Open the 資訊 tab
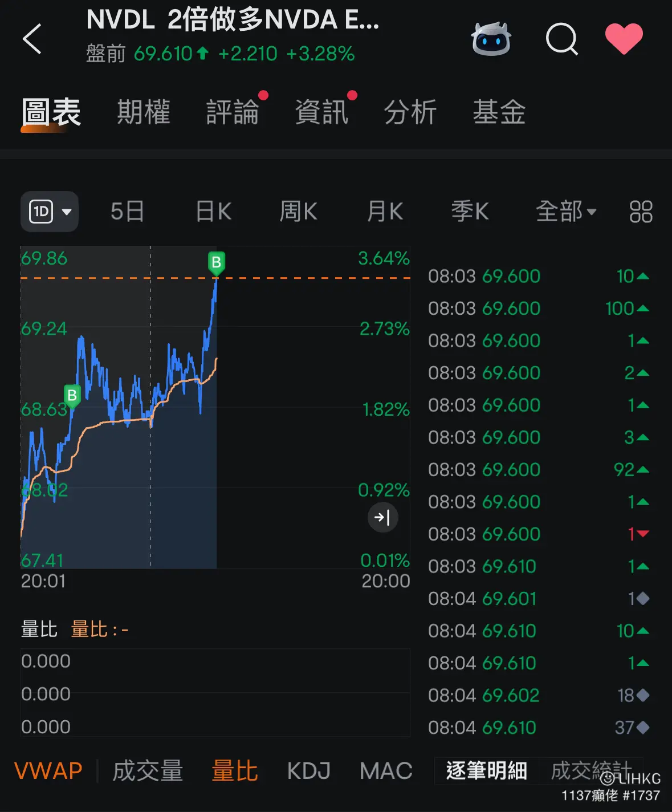 click(x=321, y=112)
